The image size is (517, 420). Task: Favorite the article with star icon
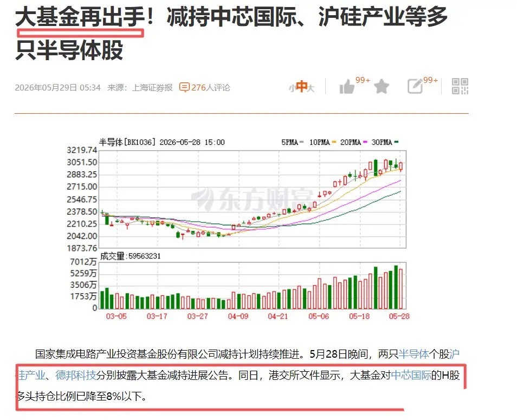point(382,86)
